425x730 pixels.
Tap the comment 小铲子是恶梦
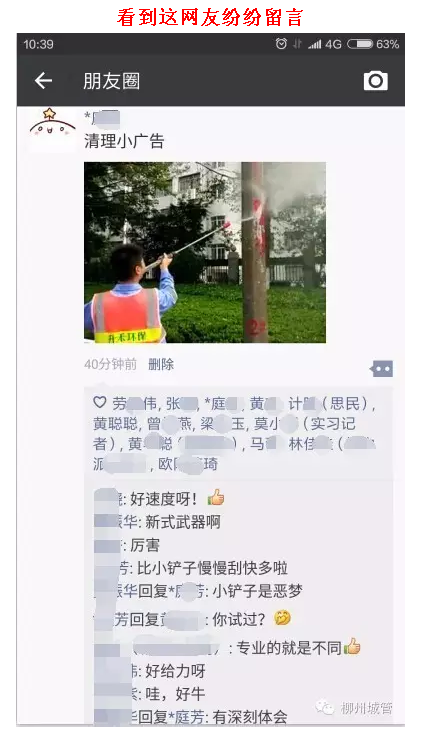(x=257, y=591)
